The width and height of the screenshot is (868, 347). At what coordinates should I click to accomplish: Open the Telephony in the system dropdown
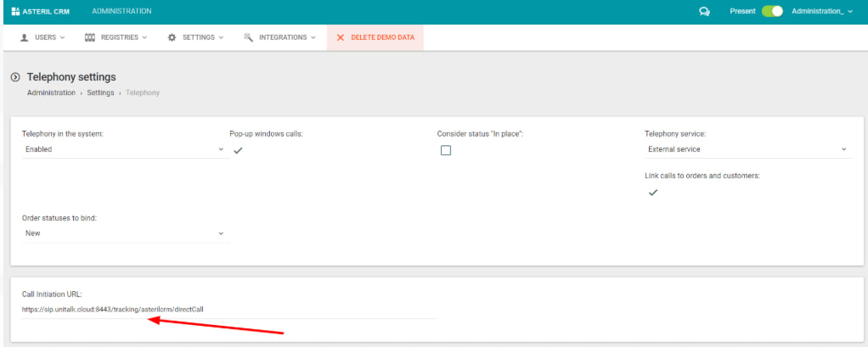[x=125, y=149]
